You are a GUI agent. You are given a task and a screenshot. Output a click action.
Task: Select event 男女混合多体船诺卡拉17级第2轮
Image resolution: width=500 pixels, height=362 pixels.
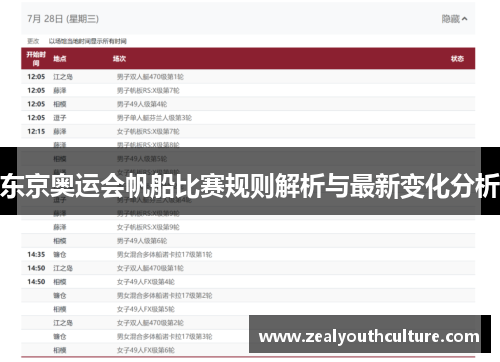[164, 295]
